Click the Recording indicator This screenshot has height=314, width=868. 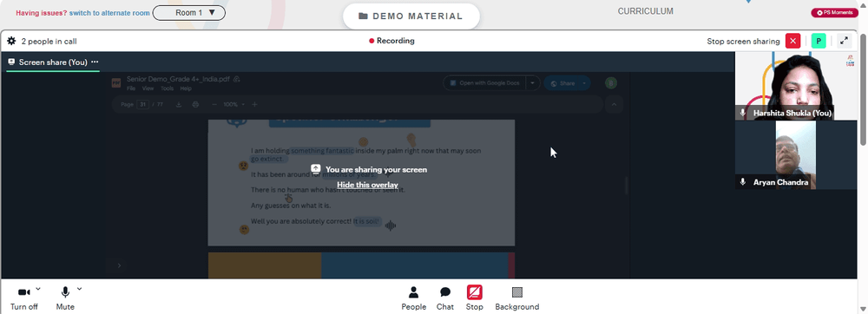point(392,41)
